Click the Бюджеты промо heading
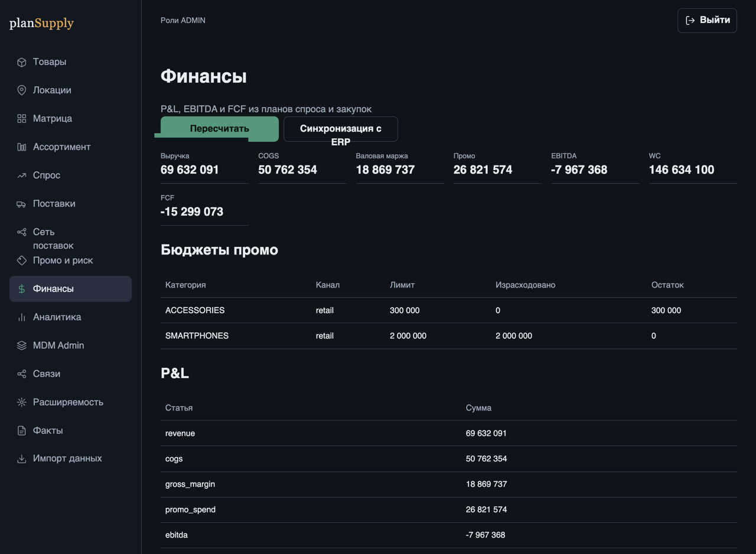The image size is (756, 554). (219, 250)
